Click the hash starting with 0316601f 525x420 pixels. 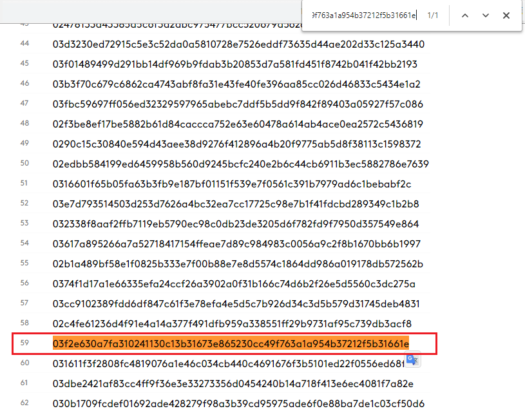point(232,184)
